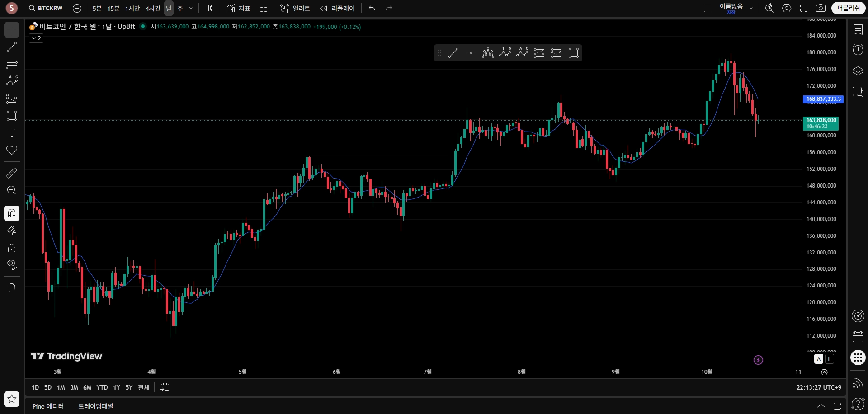This screenshot has width=868, height=414.
Task: Toggle stay in drawing mode pencil-lock
Action: click(12, 231)
